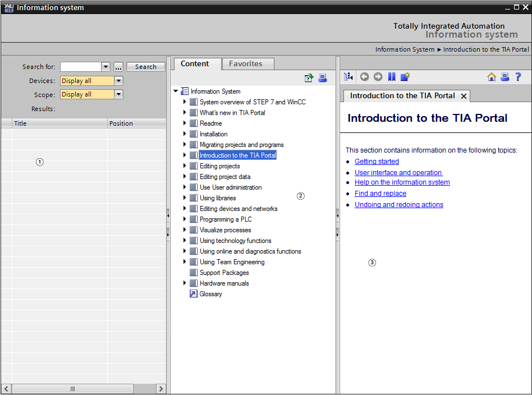Image resolution: width=532 pixels, height=395 pixels.
Task: Open the blue question mark help icon
Action: pyautogui.click(x=518, y=77)
